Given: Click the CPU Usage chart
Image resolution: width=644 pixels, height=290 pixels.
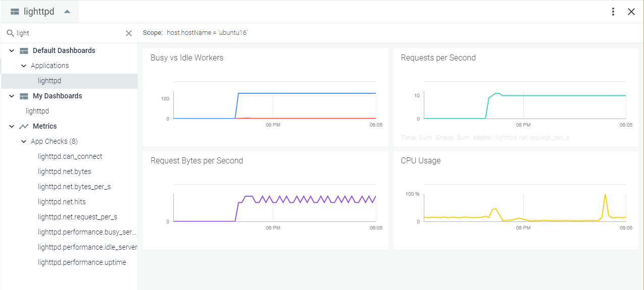Looking at the screenshot, I should [525, 207].
